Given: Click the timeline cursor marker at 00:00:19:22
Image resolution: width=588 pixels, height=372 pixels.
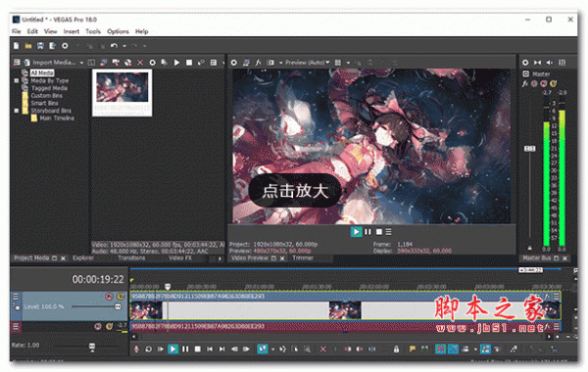Looking at the screenshot, I should (x=168, y=287).
